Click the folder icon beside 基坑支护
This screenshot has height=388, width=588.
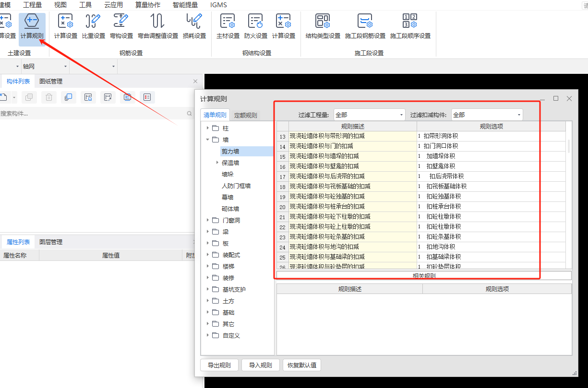pyautogui.click(x=215, y=289)
